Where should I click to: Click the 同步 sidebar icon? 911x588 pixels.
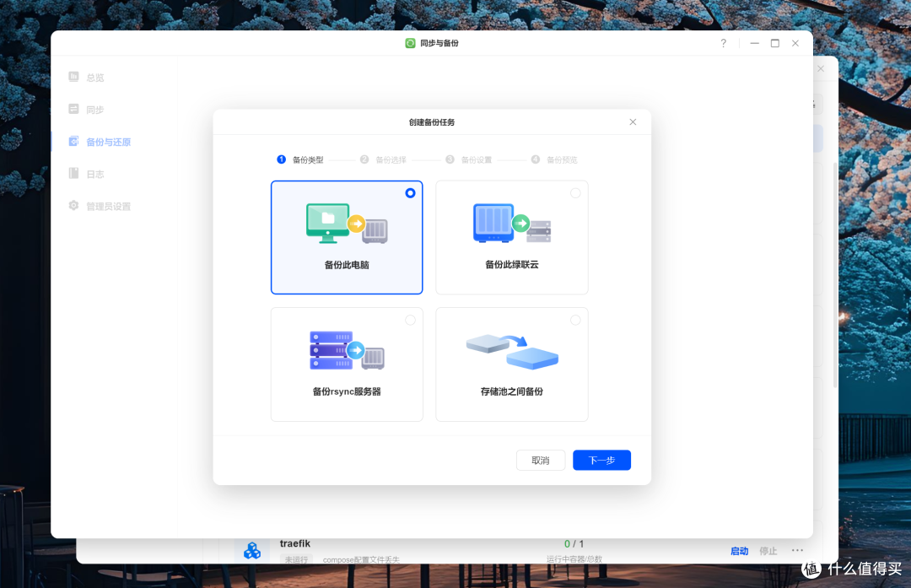pyautogui.click(x=73, y=109)
